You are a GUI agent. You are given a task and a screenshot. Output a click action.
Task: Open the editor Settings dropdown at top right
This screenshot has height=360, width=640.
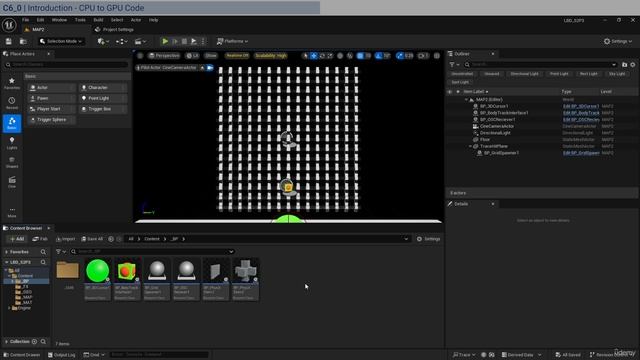tap(618, 41)
